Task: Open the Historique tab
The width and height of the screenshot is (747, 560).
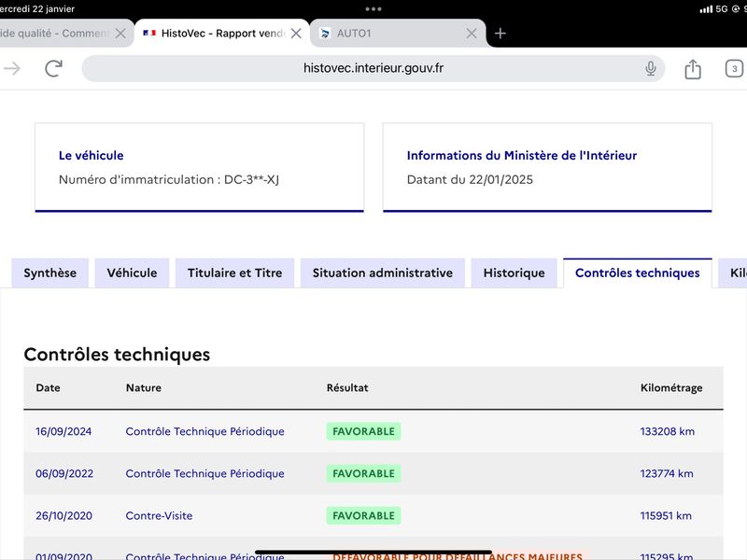Action: coord(514,273)
